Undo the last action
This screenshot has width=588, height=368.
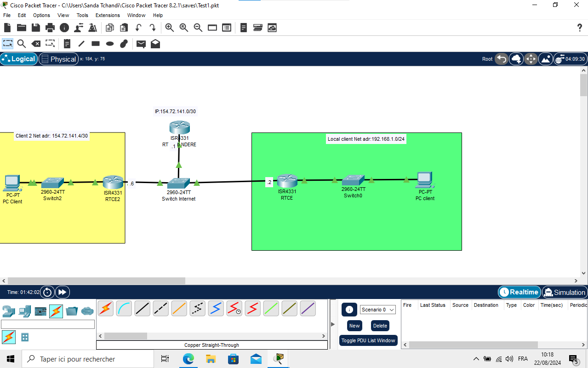pyautogui.click(x=138, y=28)
